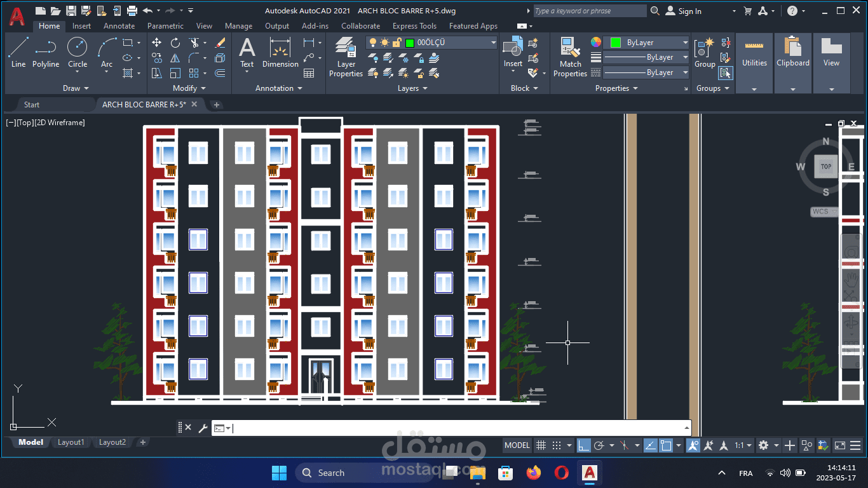
Task: Open the Annotate ribbon tab
Action: 119,26
